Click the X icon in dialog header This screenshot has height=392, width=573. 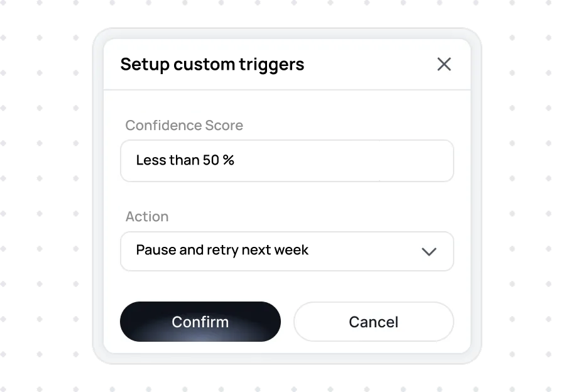click(x=444, y=64)
